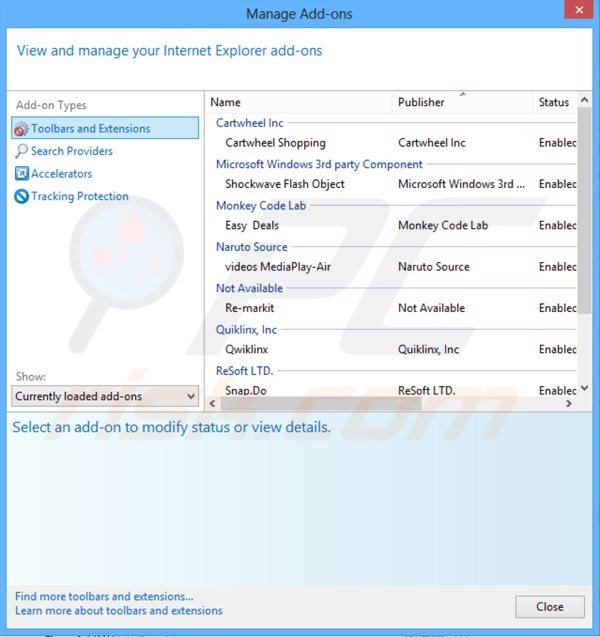
Task: Select the Re-markit add-on
Action: click(x=249, y=308)
